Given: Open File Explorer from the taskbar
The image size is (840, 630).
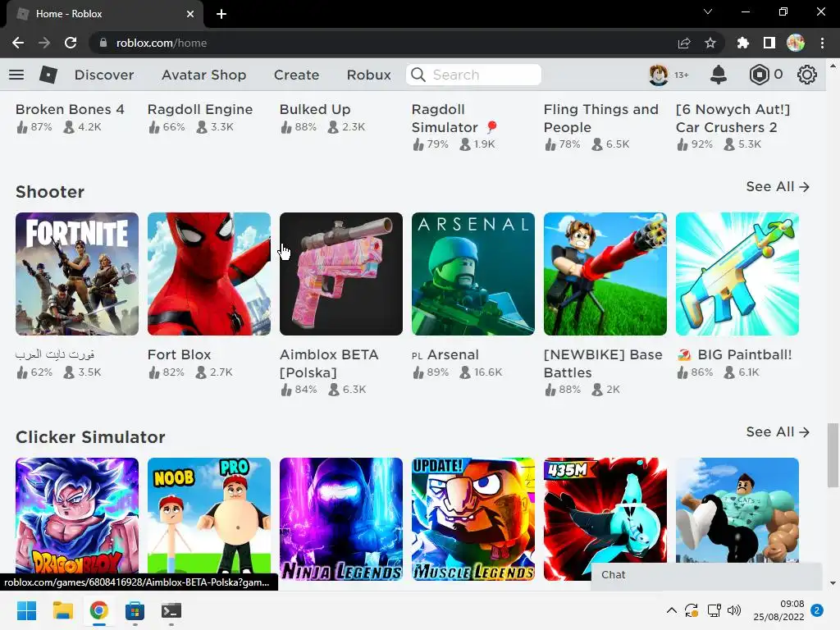Looking at the screenshot, I should coord(62,610).
